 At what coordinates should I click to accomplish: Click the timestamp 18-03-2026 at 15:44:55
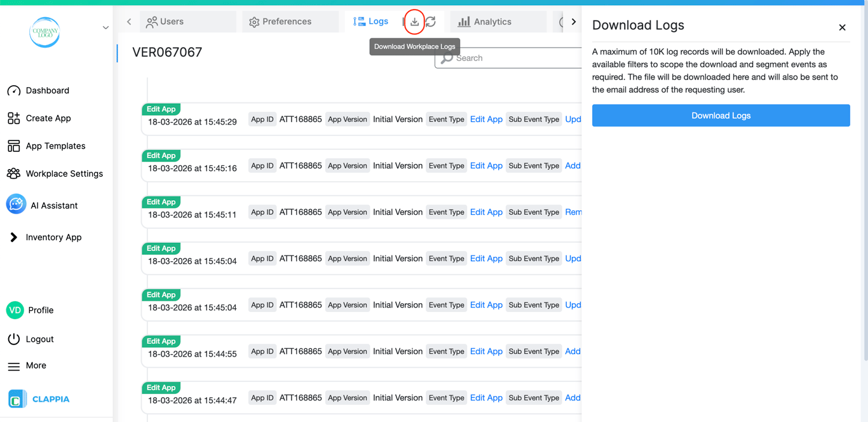[x=192, y=354]
